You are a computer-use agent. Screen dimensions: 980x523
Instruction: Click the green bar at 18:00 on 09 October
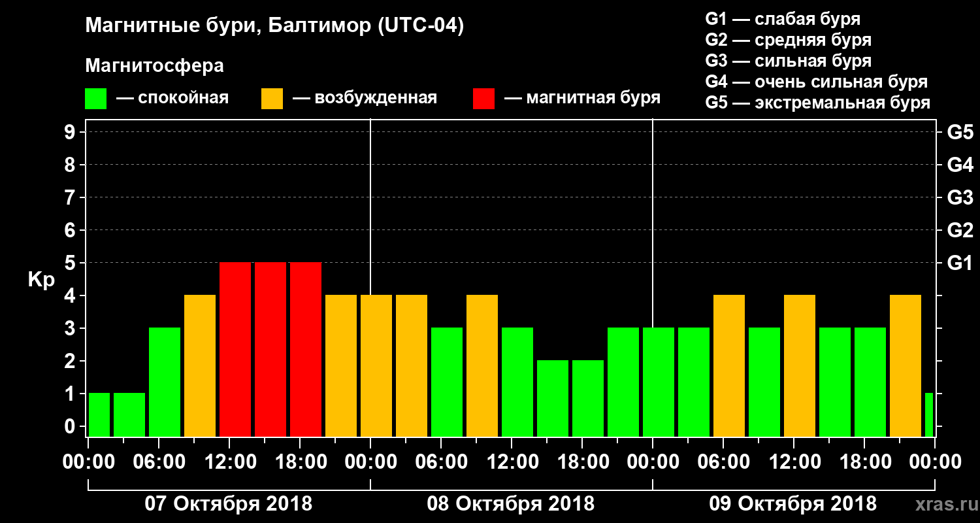point(870,382)
